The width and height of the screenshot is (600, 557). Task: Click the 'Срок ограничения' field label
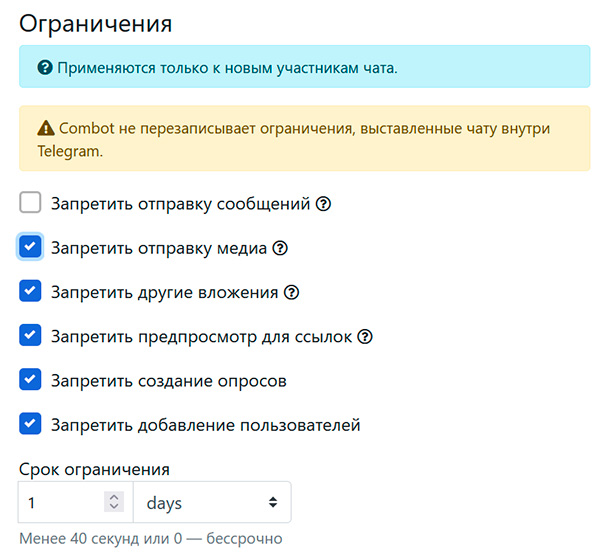(94, 468)
